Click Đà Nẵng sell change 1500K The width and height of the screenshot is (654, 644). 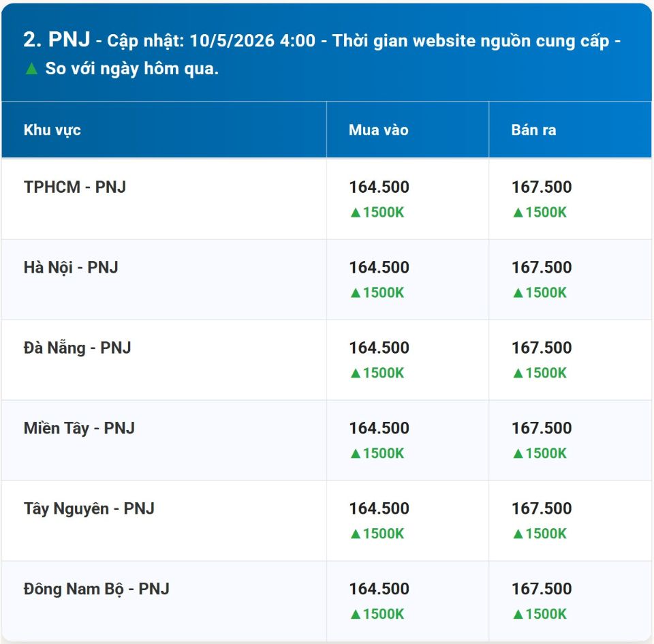pos(540,373)
